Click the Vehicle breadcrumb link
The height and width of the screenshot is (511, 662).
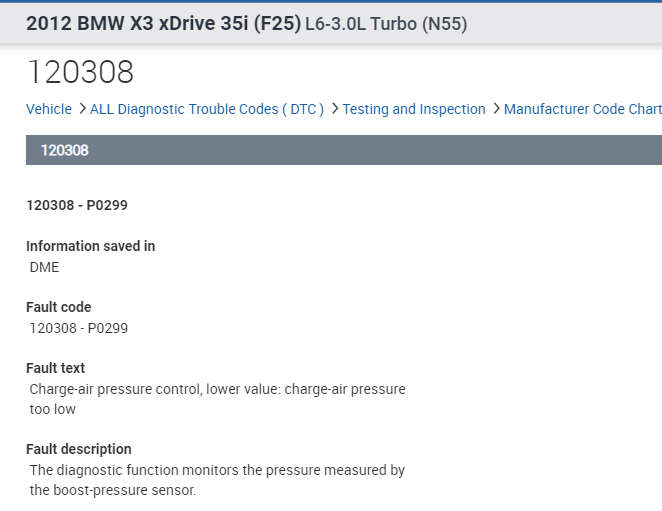coord(49,109)
